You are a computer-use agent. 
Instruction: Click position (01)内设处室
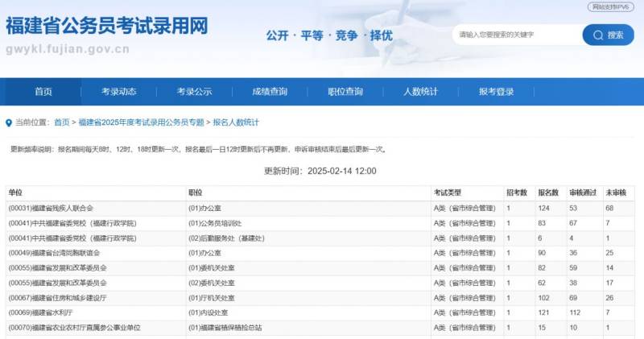[x=208, y=312]
